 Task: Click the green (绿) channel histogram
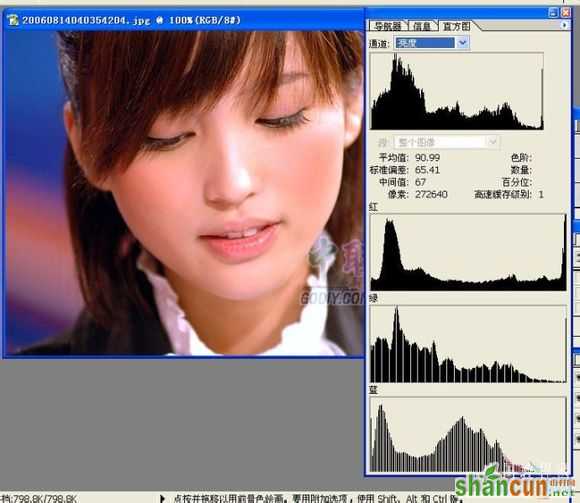click(x=468, y=344)
